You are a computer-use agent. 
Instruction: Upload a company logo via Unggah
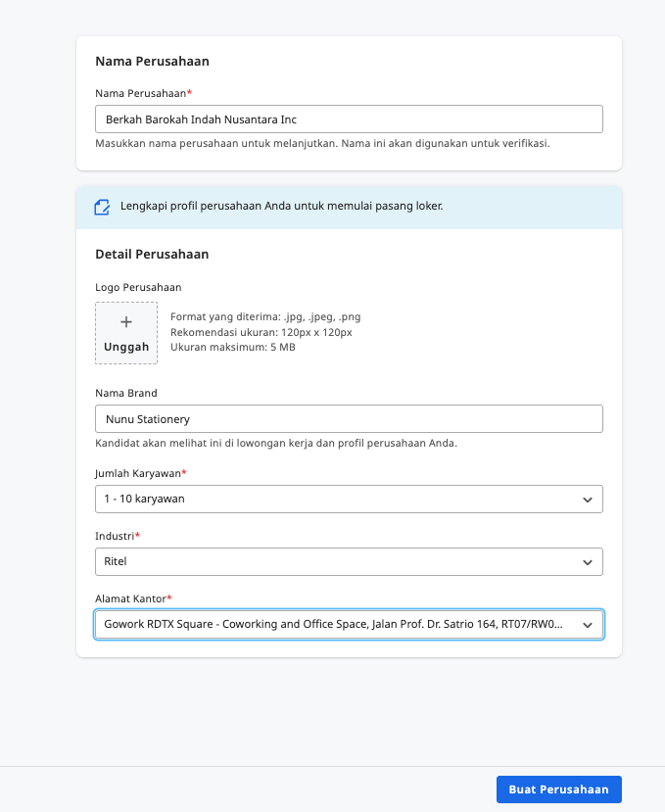126,333
